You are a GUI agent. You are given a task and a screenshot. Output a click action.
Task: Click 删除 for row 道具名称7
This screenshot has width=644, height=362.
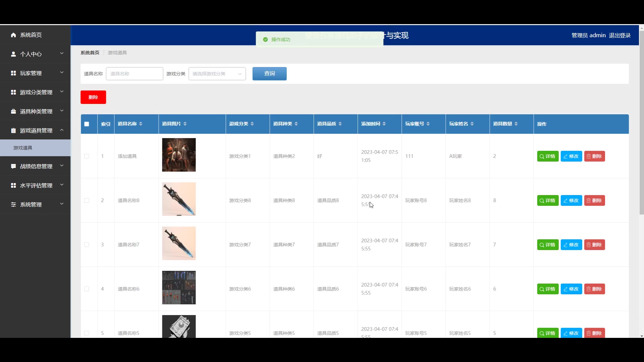tap(594, 245)
